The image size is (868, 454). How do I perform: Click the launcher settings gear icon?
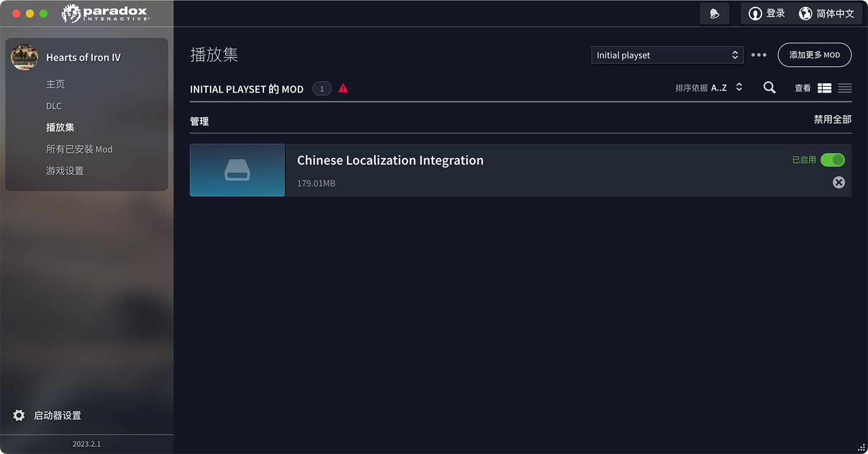[19, 415]
